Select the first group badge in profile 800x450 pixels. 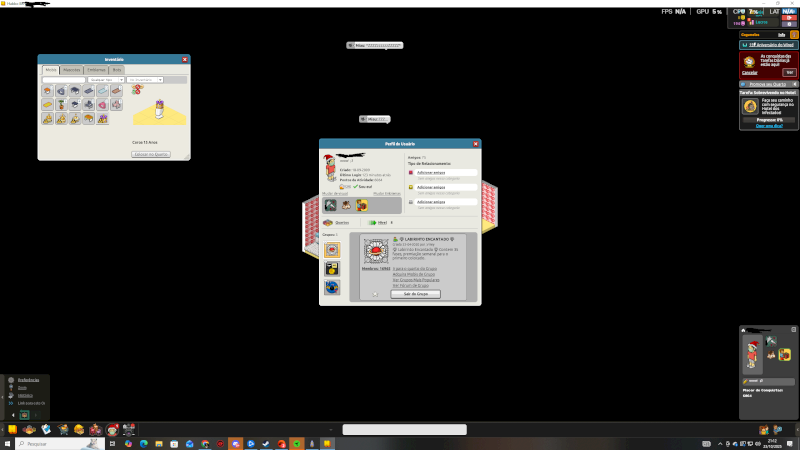tap(331, 249)
